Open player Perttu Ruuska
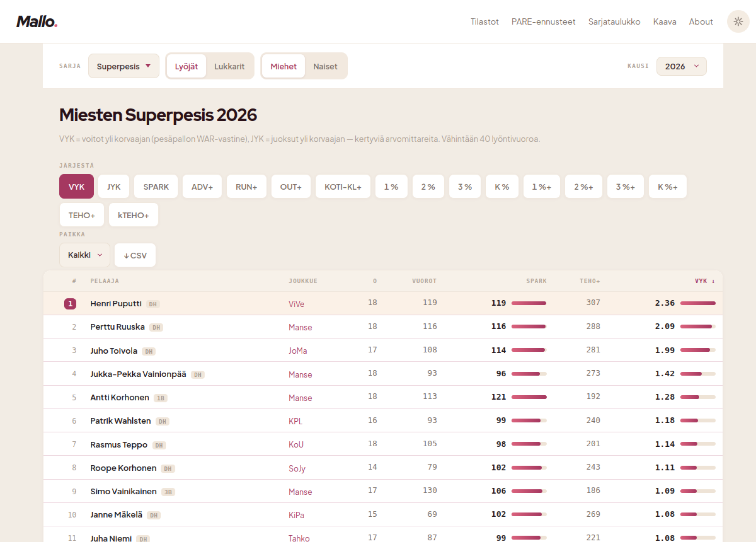 pyautogui.click(x=117, y=327)
